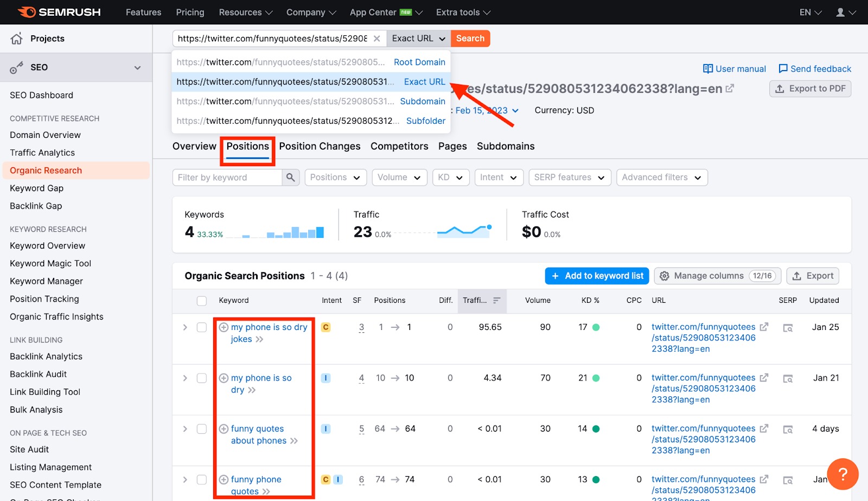Check the 'my phone is so dry' row

pyautogui.click(x=202, y=378)
